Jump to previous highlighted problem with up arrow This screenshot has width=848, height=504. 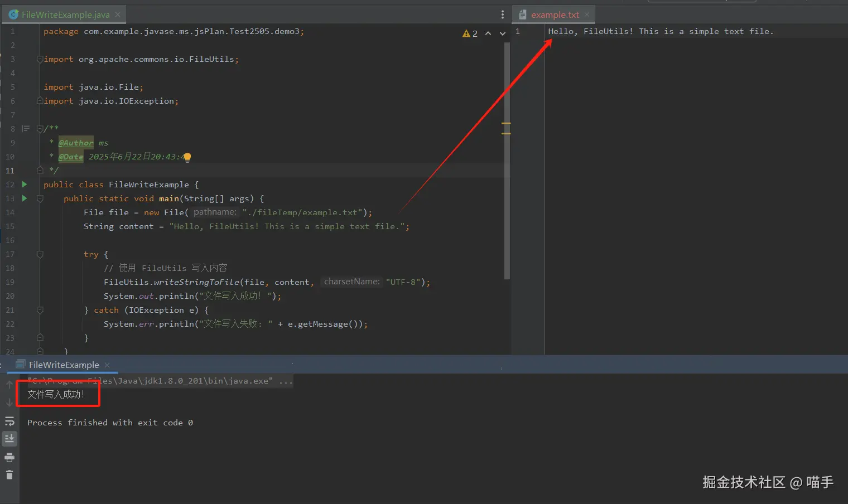click(488, 33)
